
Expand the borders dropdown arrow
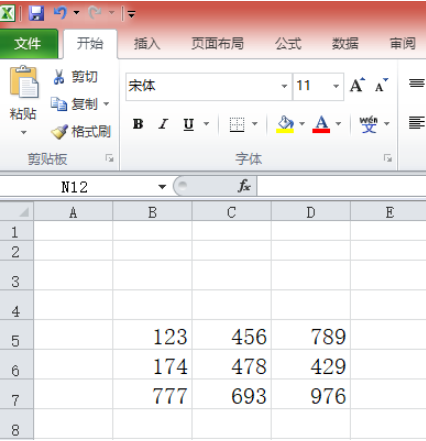pos(255,124)
